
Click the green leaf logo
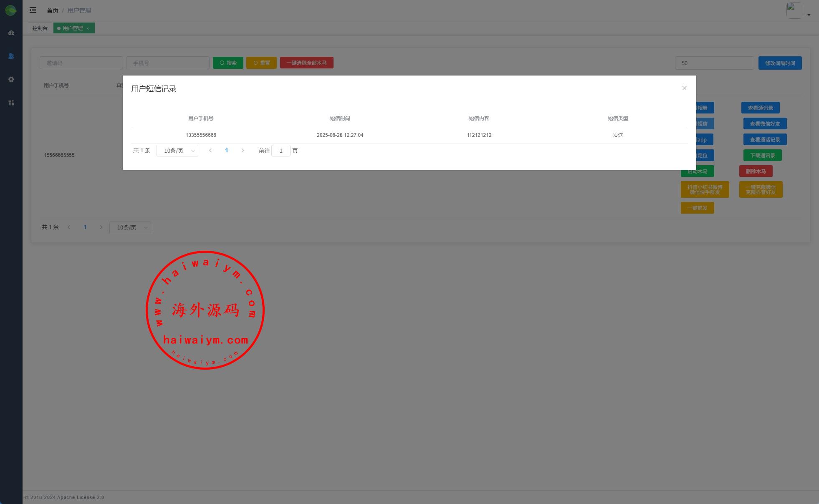click(11, 10)
